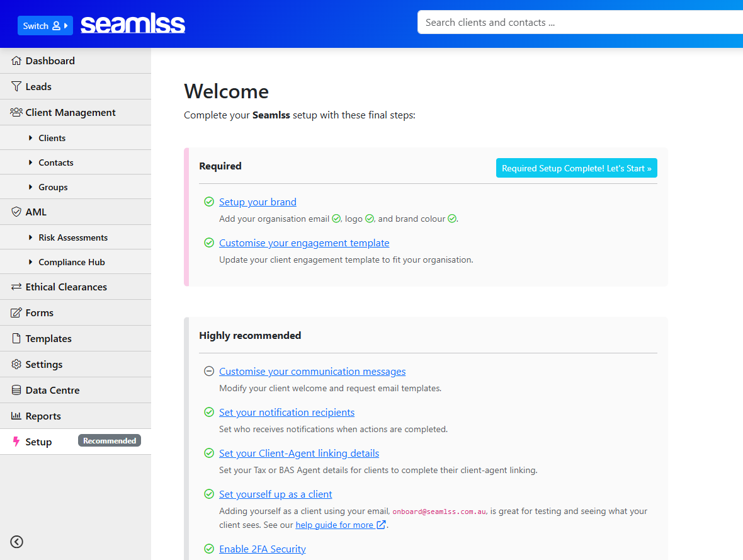Go to Leads in the sidebar
The image size is (743, 560).
(76, 86)
